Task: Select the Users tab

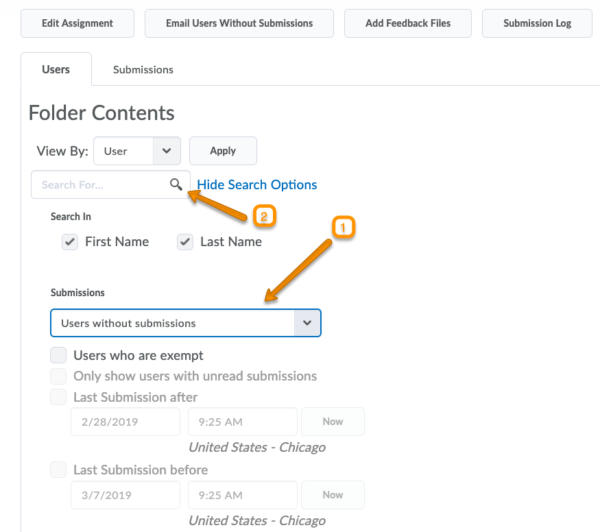Action: pos(56,70)
